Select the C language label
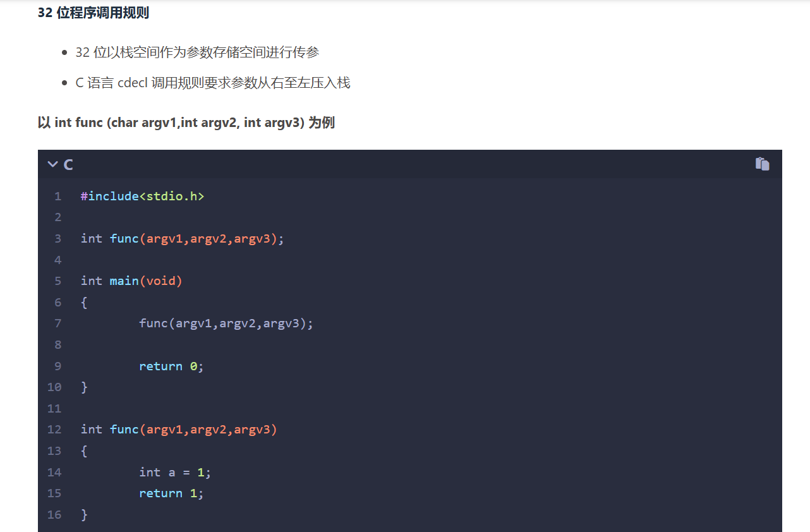This screenshot has height=532, width=810. (x=68, y=165)
